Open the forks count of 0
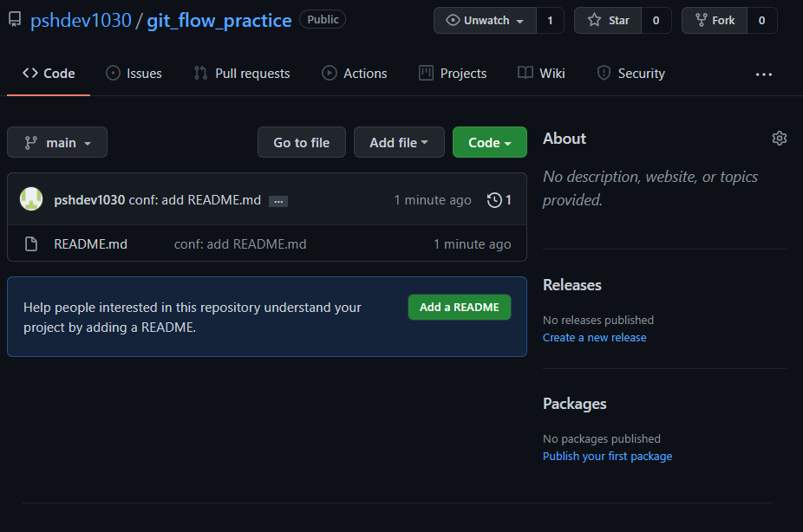Viewport: 803px width, 532px height. coord(762,21)
